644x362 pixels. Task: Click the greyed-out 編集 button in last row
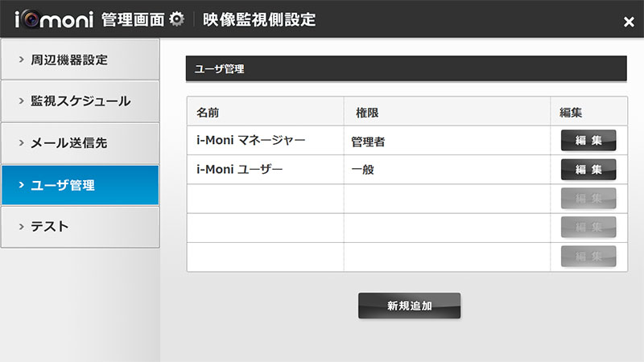[x=588, y=257]
